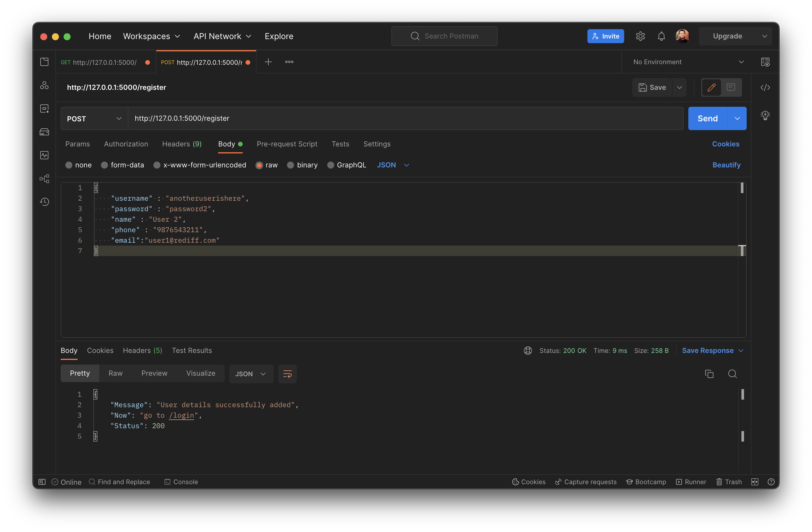Open the Flows sidebar panel
Image resolution: width=812 pixels, height=532 pixels.
[44, 178]
